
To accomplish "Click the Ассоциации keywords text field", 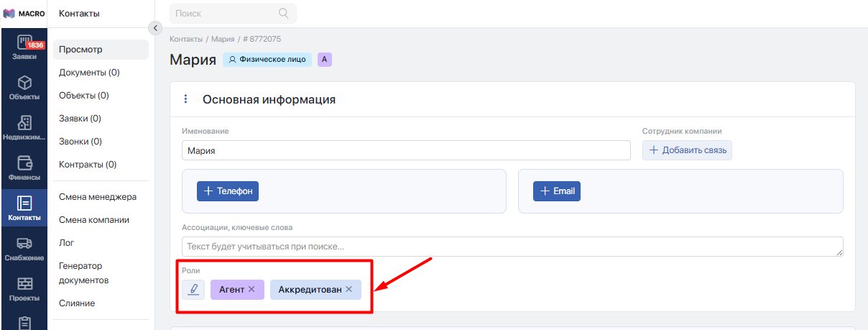I will coord(512,247).
